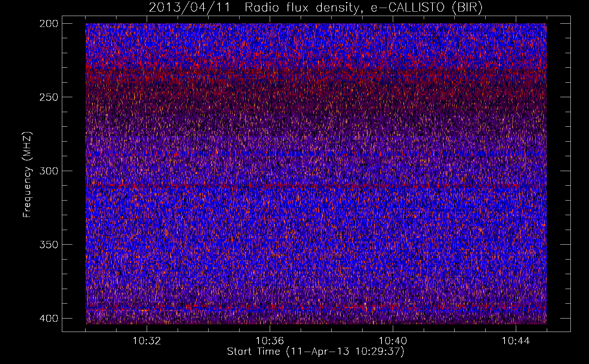Screen dimensions: 589x364
Task: Click the 10:32 time tick label
Action: (x=147, y=341)
